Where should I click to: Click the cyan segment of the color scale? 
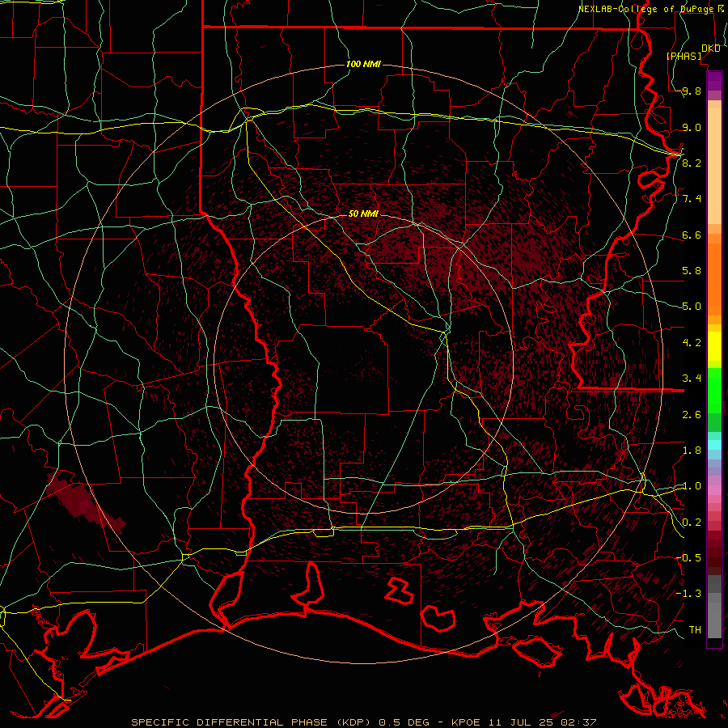pyautogui.click(x=714, y=445)
